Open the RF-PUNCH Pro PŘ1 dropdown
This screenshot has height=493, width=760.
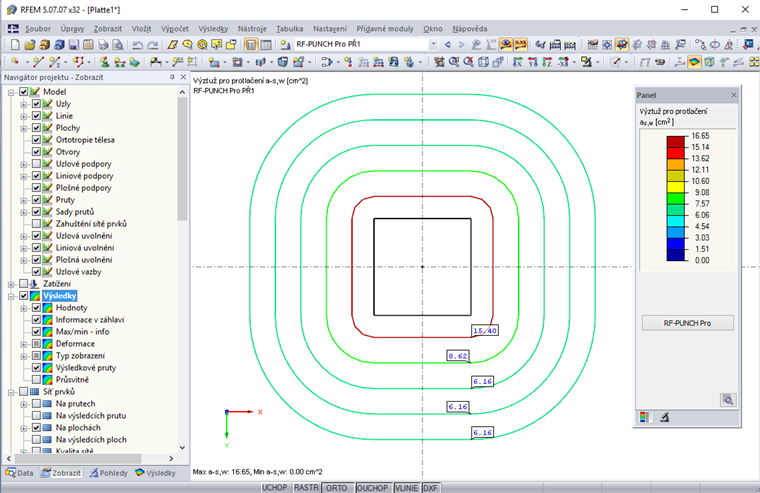coord(433,44)
